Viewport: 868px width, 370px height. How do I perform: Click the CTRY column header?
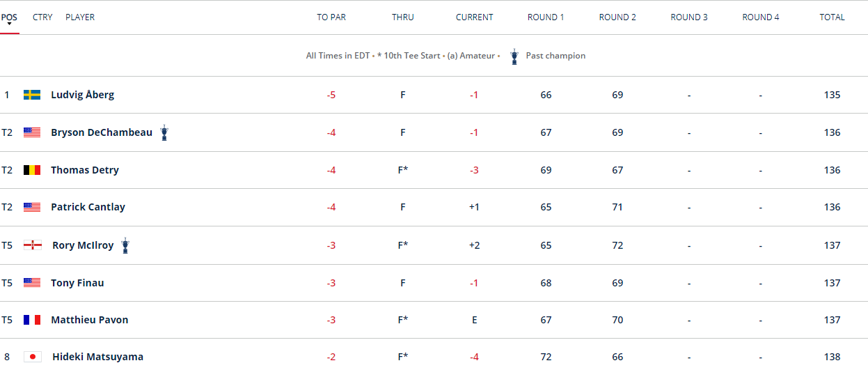pos(42,17)
